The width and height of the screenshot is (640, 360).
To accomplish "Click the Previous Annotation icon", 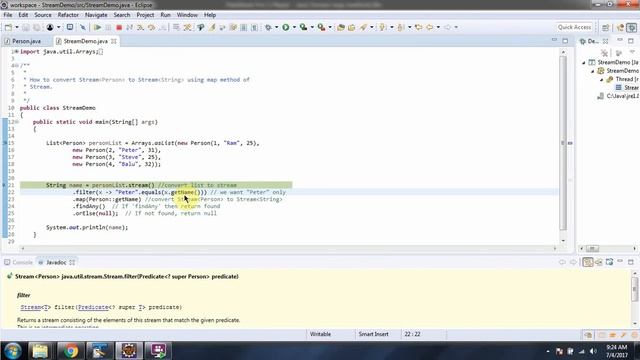I will [400, 27].
